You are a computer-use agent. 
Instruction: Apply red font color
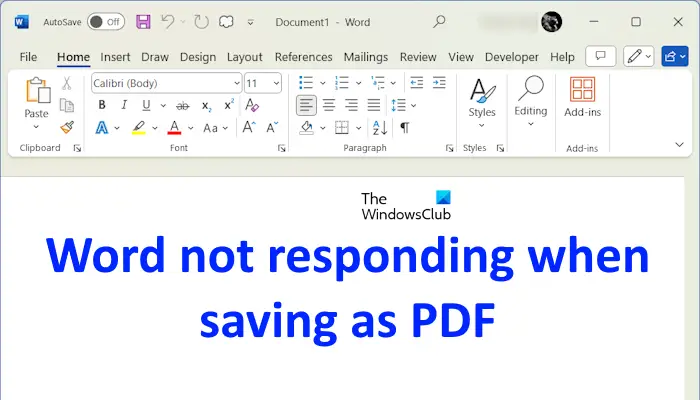175,128
